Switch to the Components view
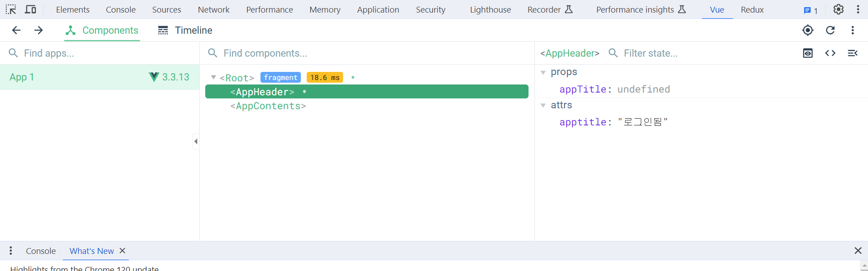Screen dimensions: 868x271 point(102,30)
